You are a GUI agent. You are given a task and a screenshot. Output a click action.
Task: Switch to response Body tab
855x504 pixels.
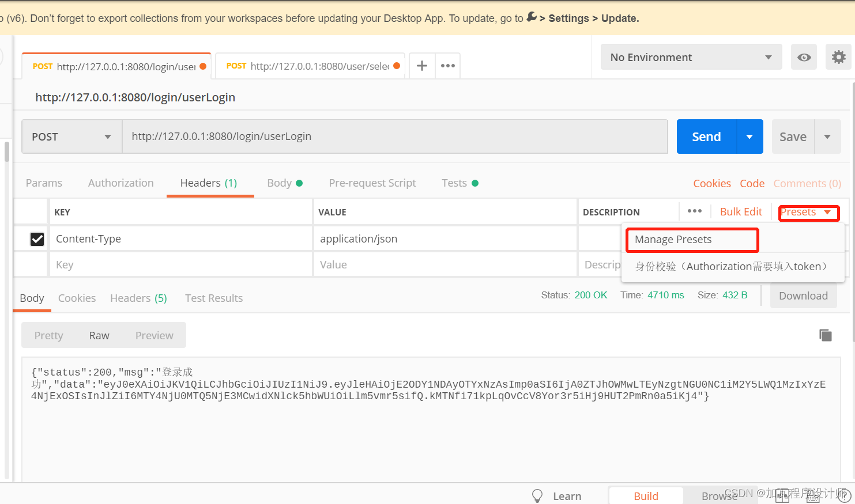pyautogui.click(x=32, y=298)
